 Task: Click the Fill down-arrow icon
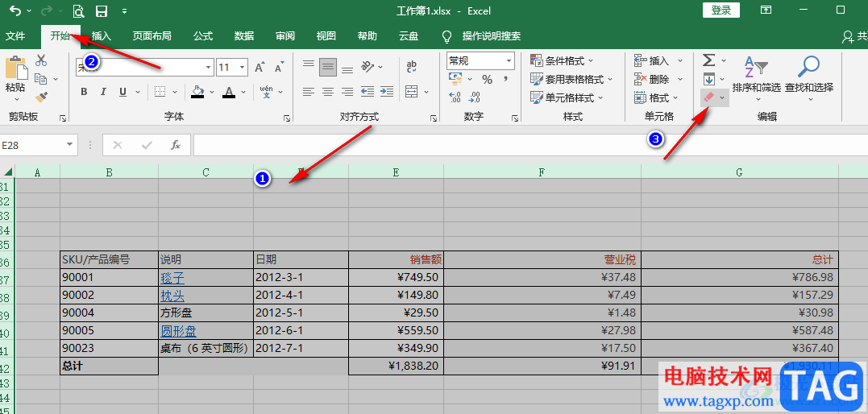click(708, 79)
